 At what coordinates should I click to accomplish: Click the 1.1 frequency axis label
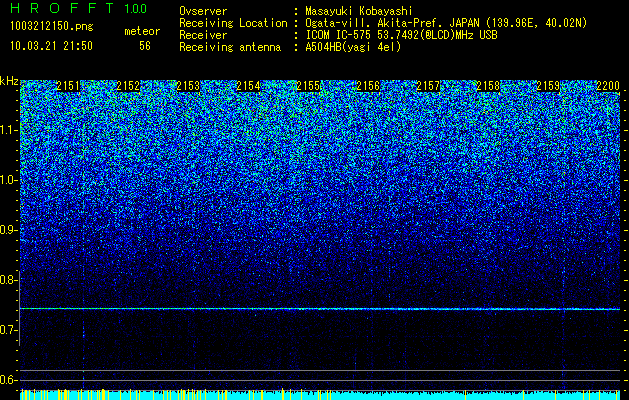pyautogui.click(x=8, y=130)
